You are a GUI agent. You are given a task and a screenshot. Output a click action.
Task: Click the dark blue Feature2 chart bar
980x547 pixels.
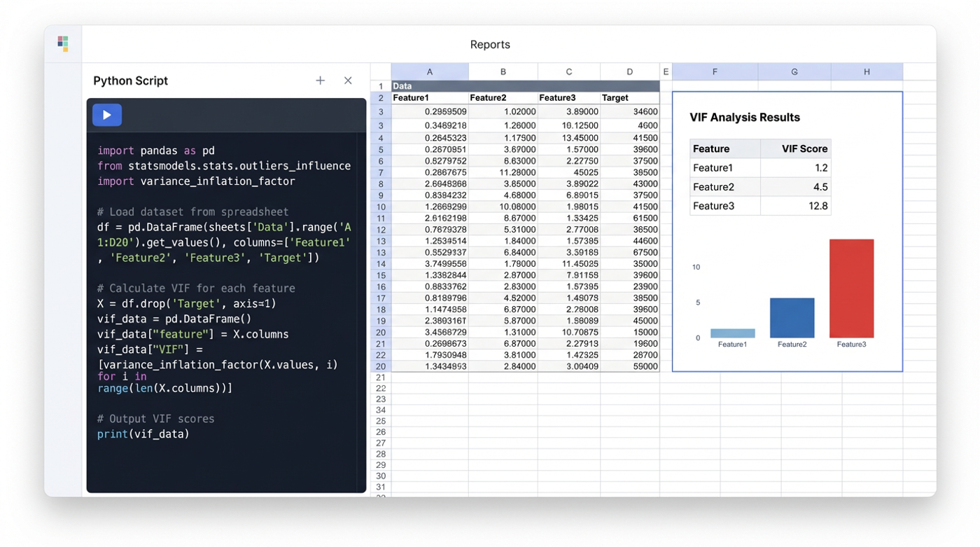[x=792, y=318]
